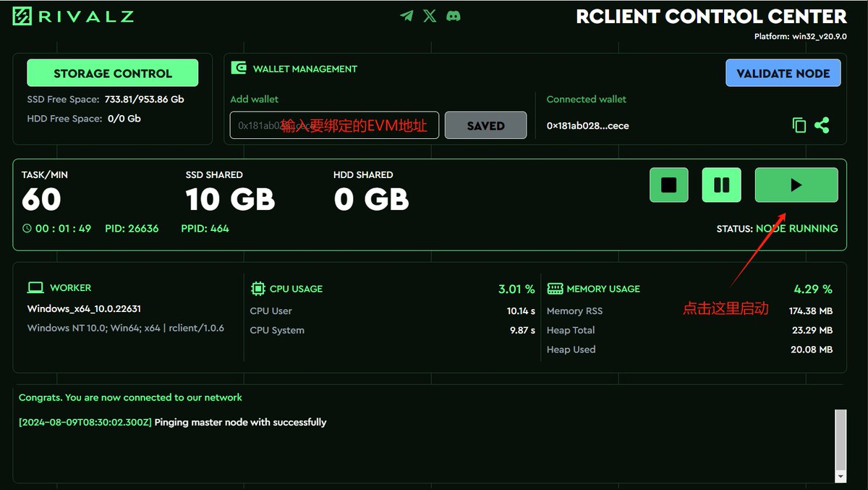This screenshot has height=490, width=868.
Task: Click the SSD SHARED value 10 GB
Action: 230,199
